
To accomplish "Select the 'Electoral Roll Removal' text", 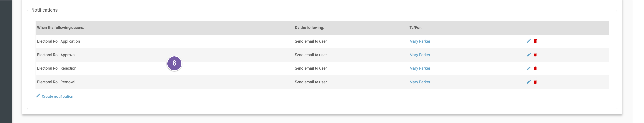I will (56, 82).
